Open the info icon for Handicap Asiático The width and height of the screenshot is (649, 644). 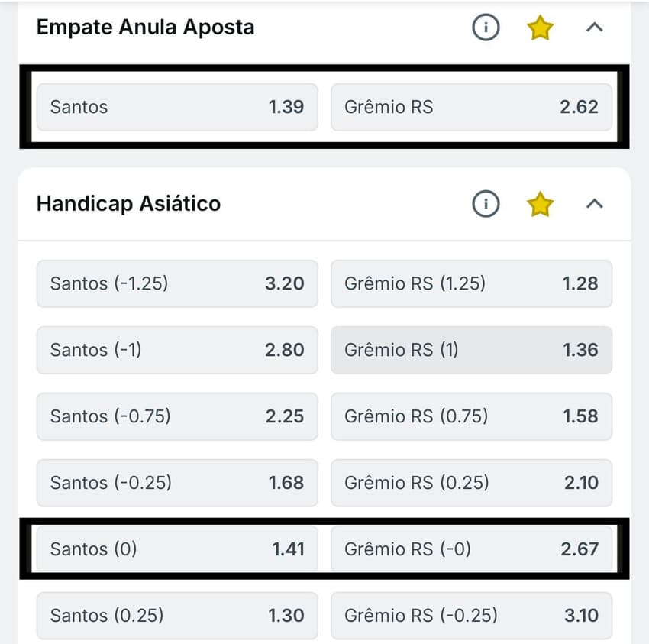click(x=486, y=204)
